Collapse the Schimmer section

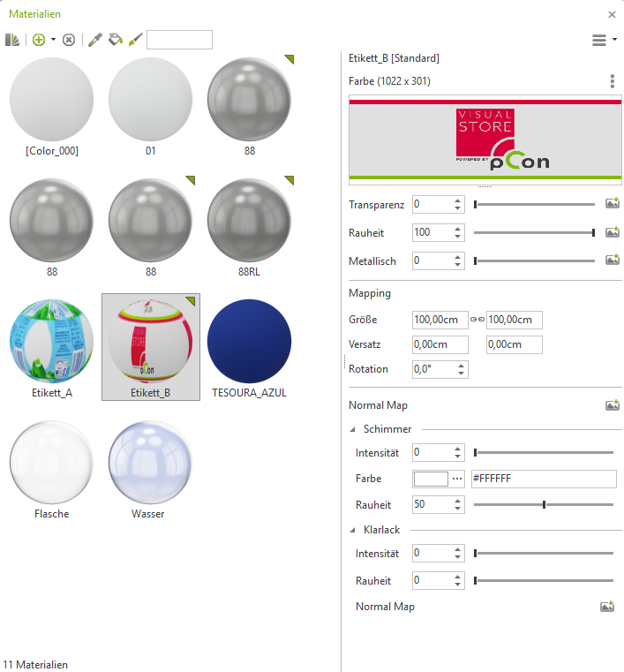tap(354, 429)
